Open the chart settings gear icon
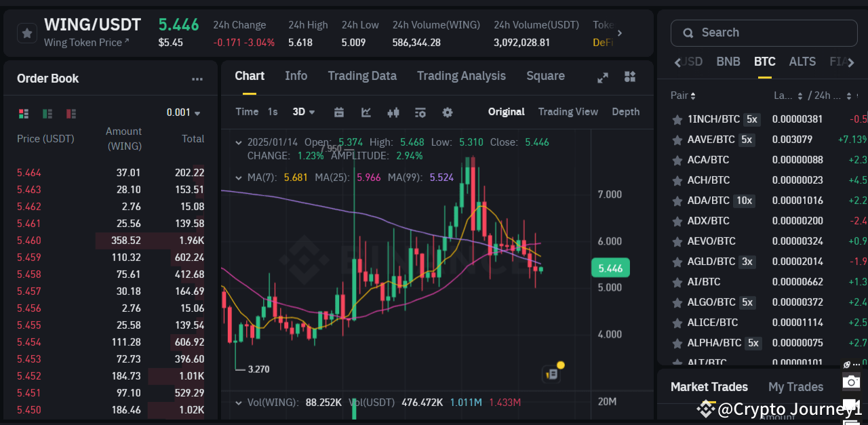Viewport: 868px width, 425px height. pos(447,112)
